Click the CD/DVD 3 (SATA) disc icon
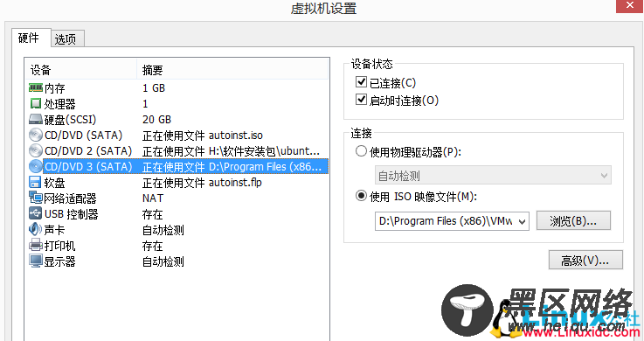 tap(36, 166)
